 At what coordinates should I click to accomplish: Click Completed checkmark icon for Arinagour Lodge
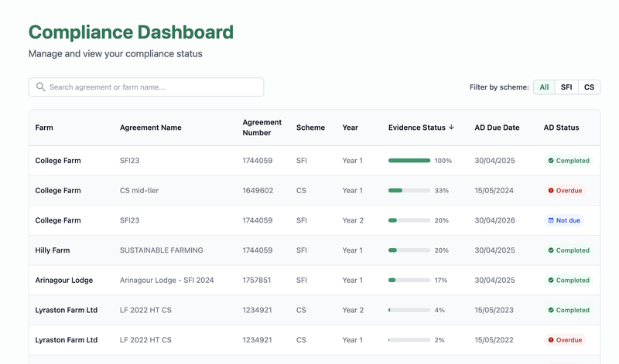coord(551,281)
